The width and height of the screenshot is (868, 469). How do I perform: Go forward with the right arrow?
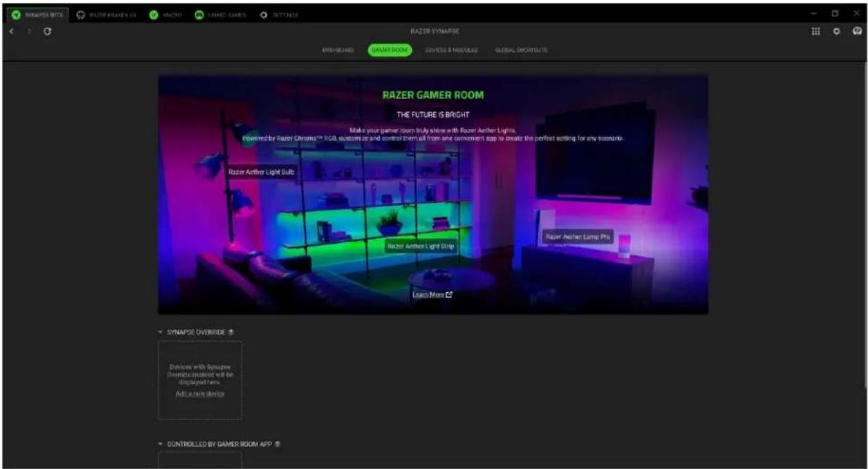pos(29,32)
